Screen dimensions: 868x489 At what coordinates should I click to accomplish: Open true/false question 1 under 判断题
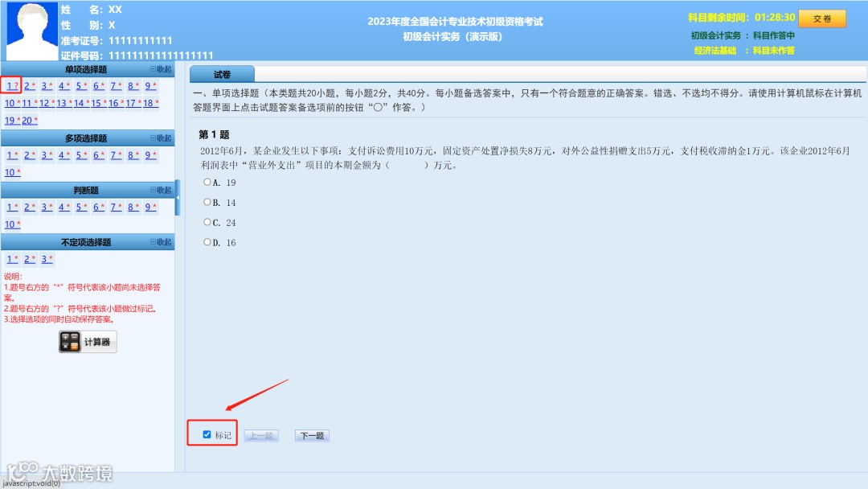12,208
